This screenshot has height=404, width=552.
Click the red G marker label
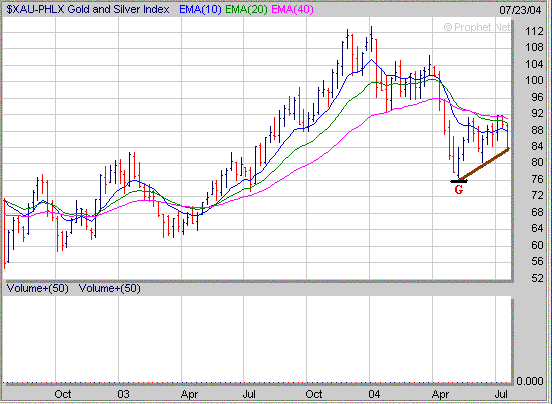tap(458, 190)
